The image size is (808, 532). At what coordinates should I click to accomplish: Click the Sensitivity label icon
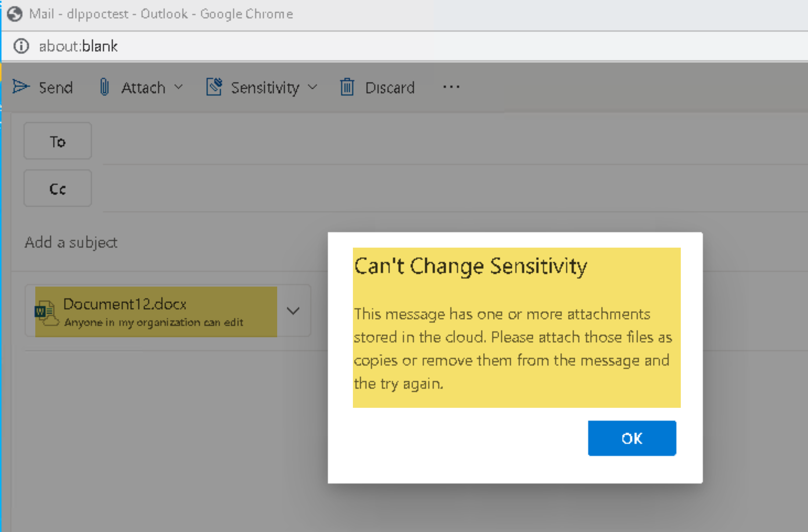point(214,87)
